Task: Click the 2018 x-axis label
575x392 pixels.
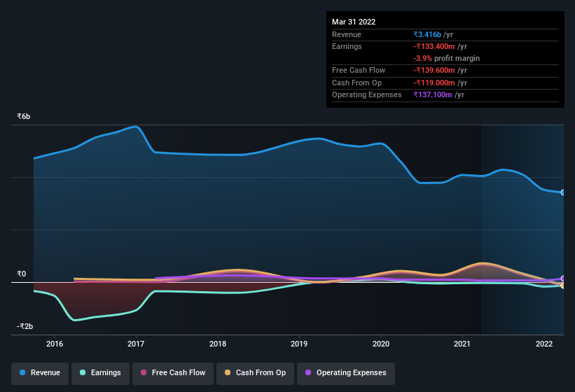Action: pos(218,344)
